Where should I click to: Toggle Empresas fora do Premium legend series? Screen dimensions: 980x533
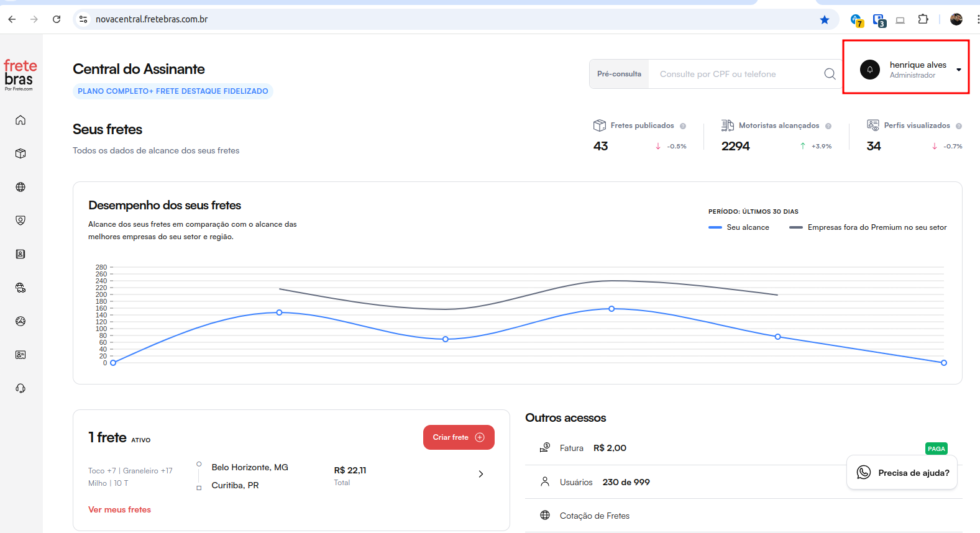[868, 227]
